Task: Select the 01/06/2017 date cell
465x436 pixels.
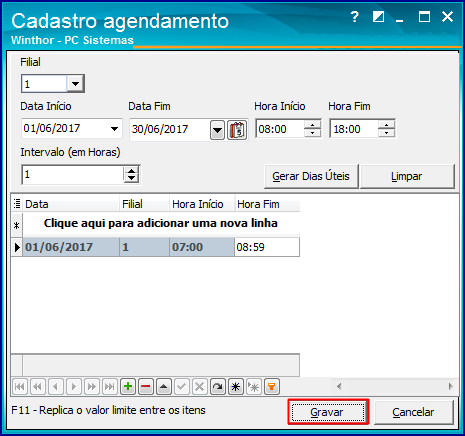Action: 71,247
